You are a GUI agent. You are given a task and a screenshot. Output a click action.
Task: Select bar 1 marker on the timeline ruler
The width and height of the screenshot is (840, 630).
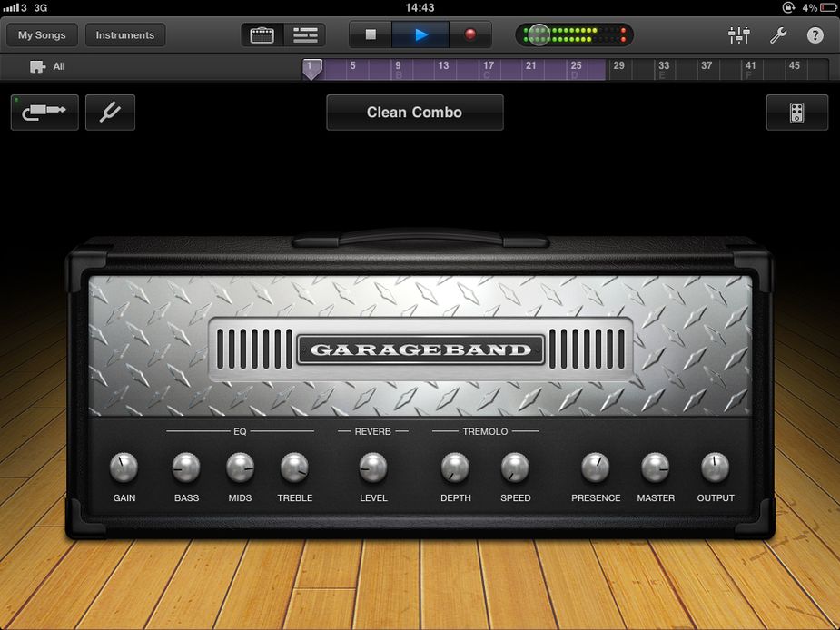coord(312,66)
